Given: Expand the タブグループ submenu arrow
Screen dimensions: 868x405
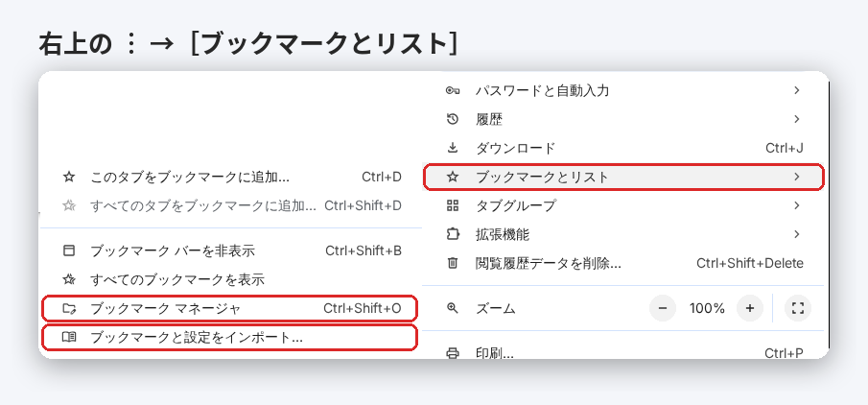Looking at the screenshot, I should point(797,205).
